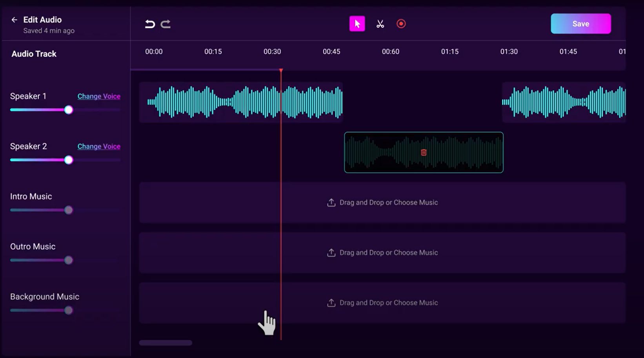Select the scissors cut tool
Screen dimensions: 644x358
click(380, 24)
